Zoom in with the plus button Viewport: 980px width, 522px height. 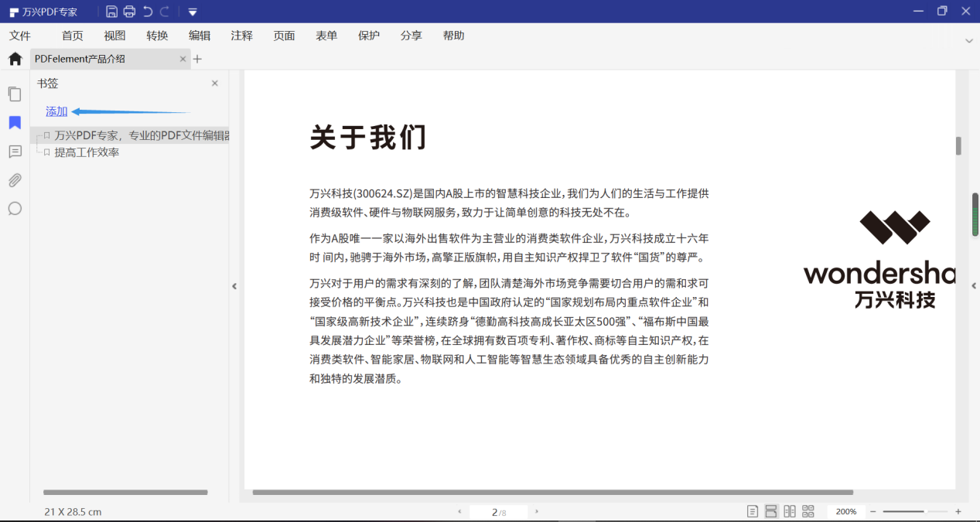pyautogui.click(x=958, y=512)
